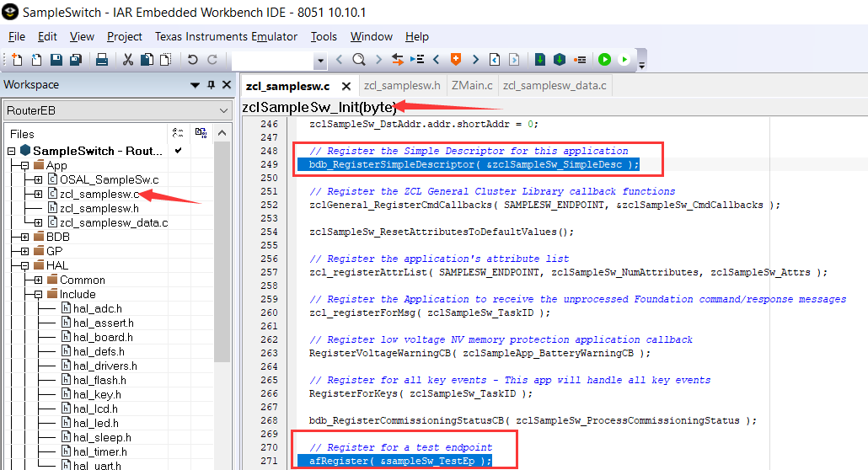Click the Make build hexagon icon
The height and width of the screenshot is (470, 868).
point(560,59)
